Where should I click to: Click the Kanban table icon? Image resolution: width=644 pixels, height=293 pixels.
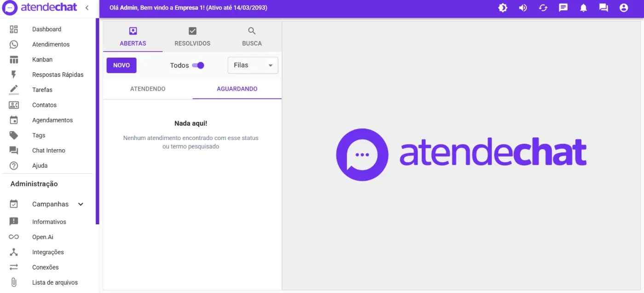14,60
